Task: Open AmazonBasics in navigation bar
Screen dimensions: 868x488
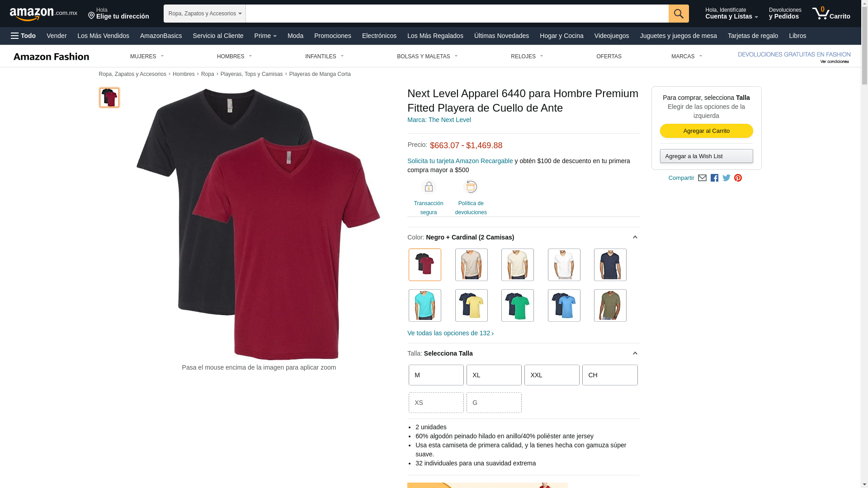Action: (x=161, y=36)
